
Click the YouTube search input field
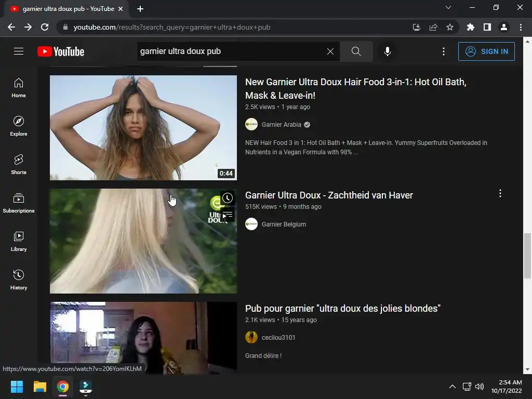click(231, 51)
